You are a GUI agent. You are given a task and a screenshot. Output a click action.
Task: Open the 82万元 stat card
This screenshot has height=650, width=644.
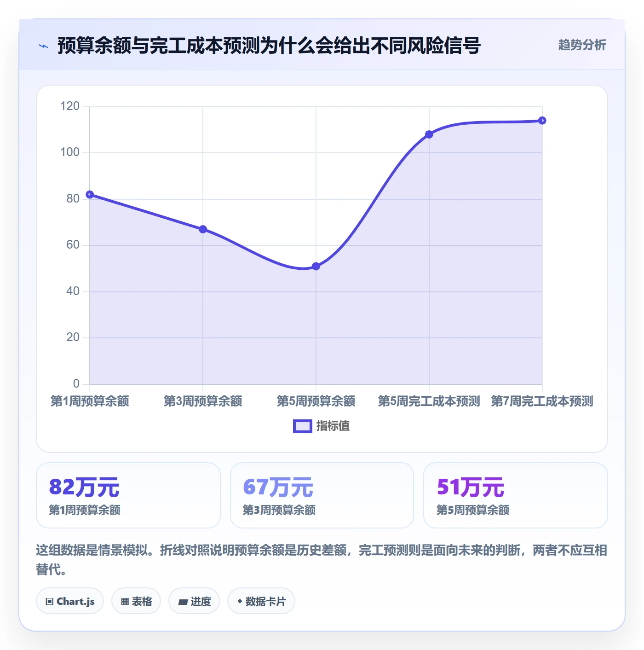[128, 495]
